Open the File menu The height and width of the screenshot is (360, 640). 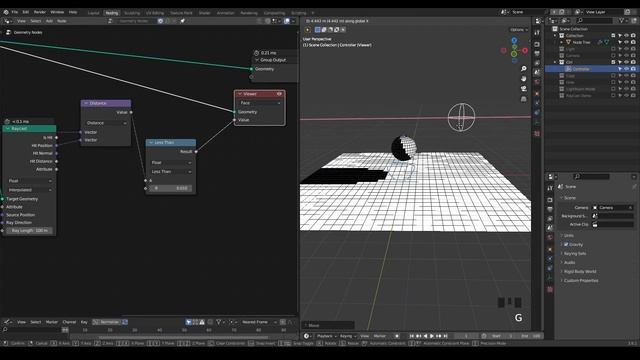pos(15,12)
